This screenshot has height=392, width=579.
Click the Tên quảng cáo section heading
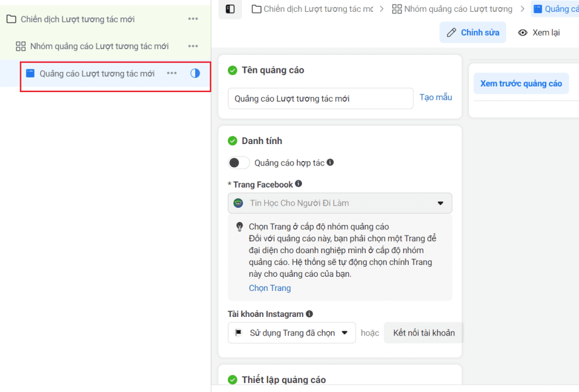(x=273, y=70)
